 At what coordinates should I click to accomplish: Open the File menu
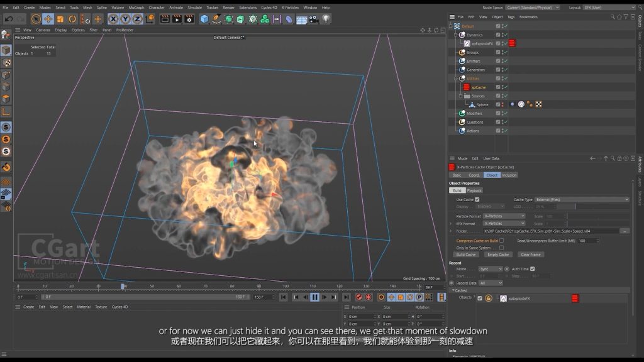(x=5, y=8)
